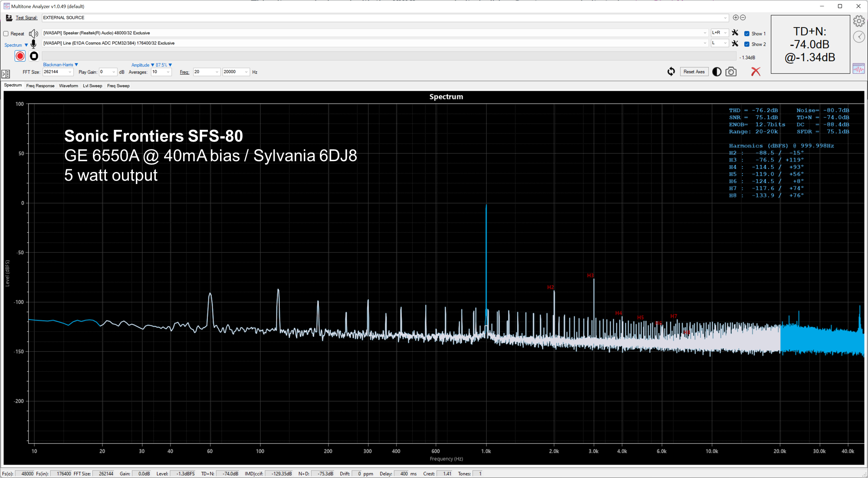Viewport: 868px width, 478px height.
Task: Open the Blackman-Harris window type menu
Action: [60, 65]
